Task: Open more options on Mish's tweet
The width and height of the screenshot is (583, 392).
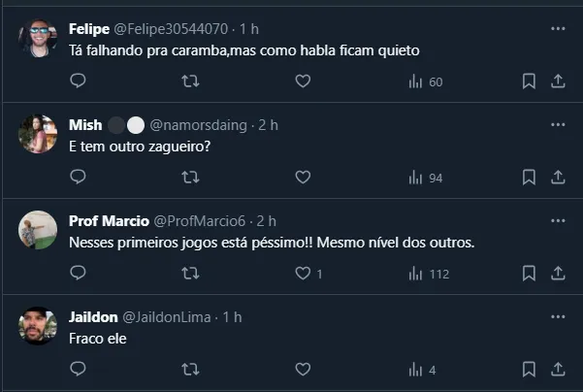Action: [558, 125]
